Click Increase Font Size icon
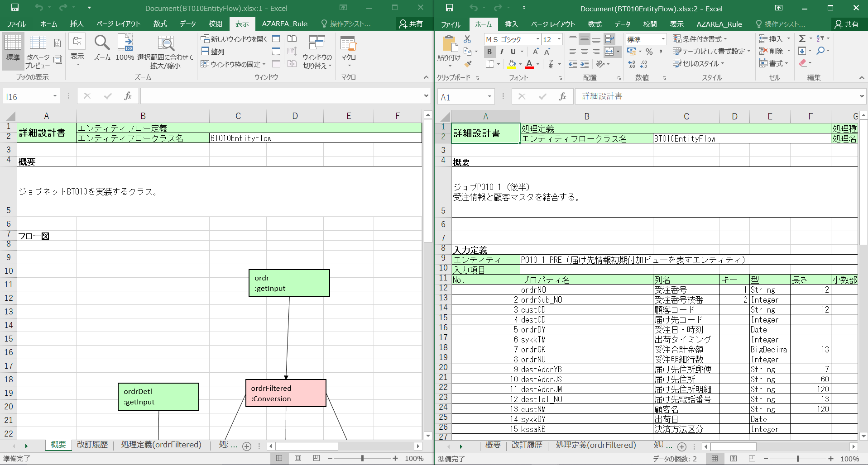 pyautogui.click(x=536, y=52)
